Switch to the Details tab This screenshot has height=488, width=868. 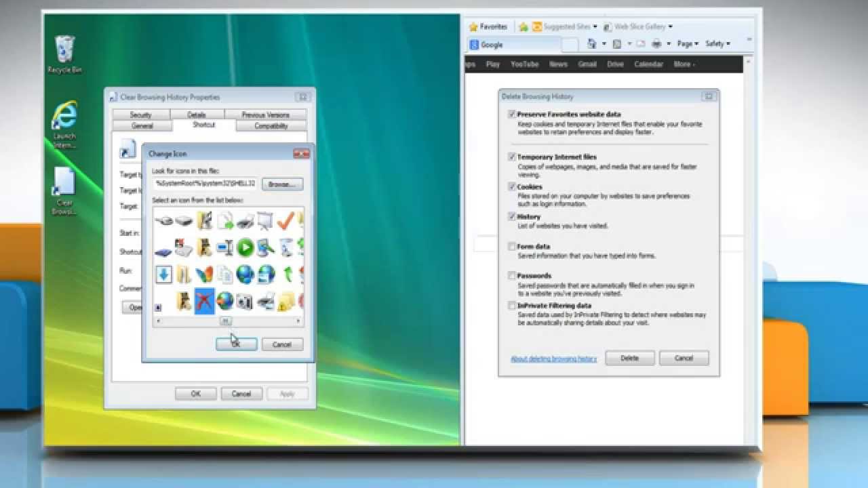197,115
